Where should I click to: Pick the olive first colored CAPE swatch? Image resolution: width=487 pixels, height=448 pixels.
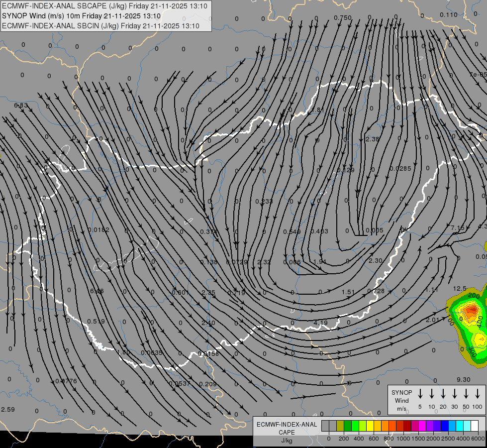pos(340,426)
